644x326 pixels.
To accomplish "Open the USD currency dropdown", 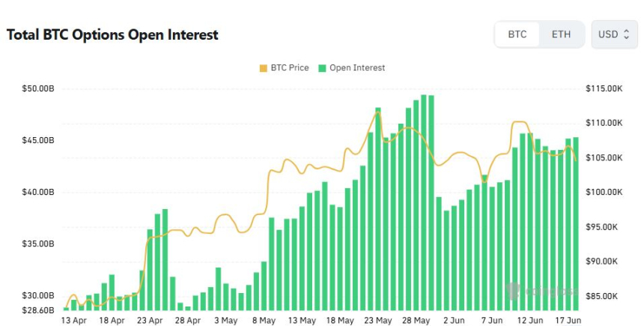I will 615,34.
